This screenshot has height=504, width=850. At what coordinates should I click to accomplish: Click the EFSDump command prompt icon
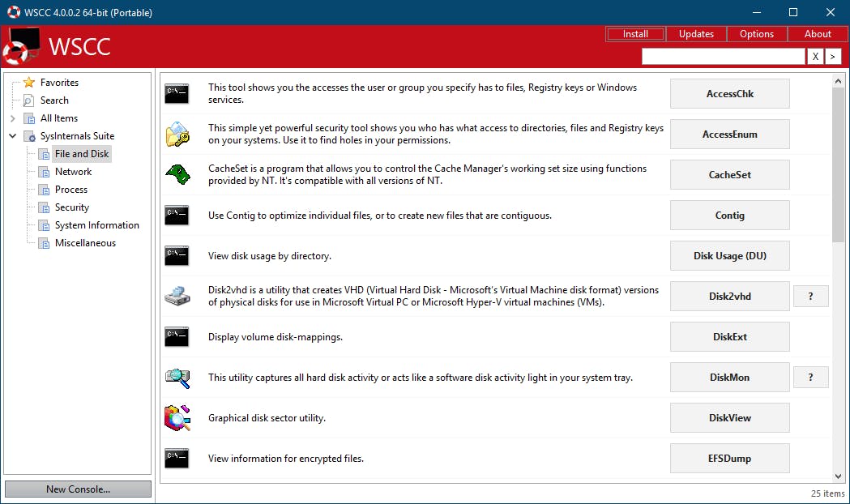pos(177,459)
